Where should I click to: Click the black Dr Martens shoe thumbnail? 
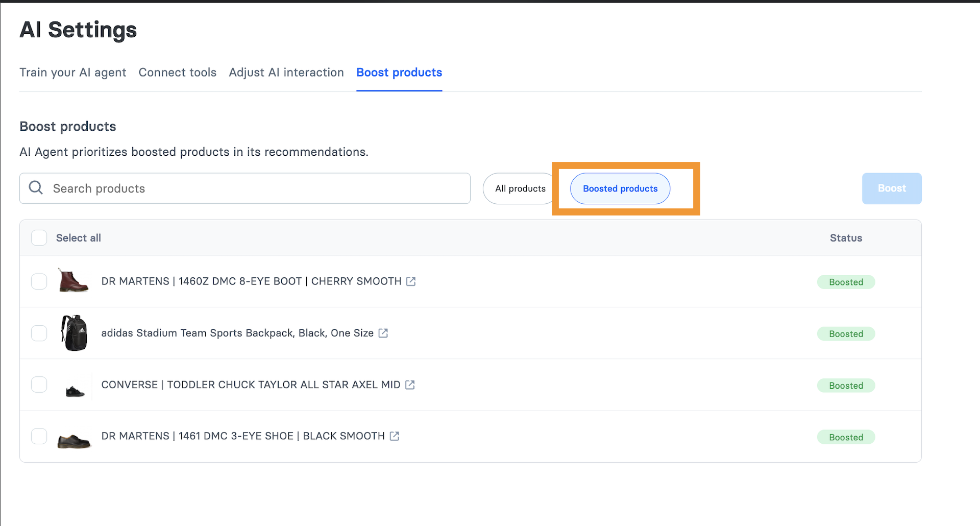point(74,439)
